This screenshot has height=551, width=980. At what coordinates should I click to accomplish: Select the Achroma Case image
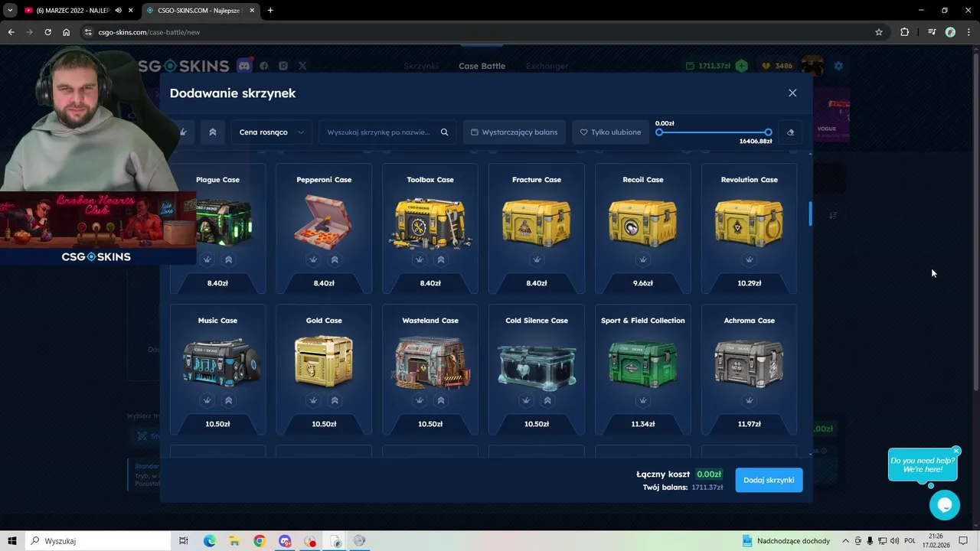click(750, 363)
